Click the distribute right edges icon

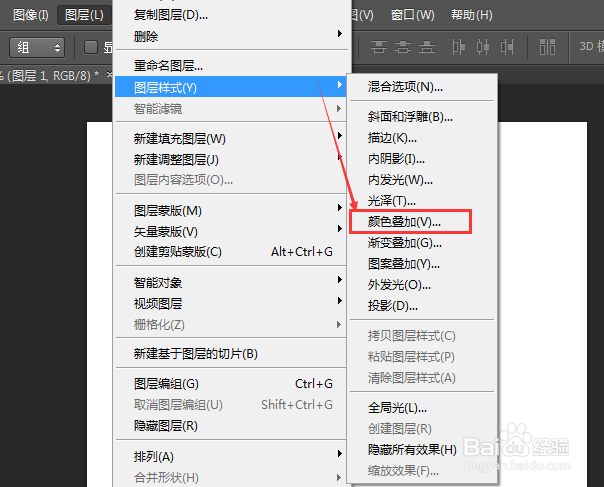click(x=507, y=47)
